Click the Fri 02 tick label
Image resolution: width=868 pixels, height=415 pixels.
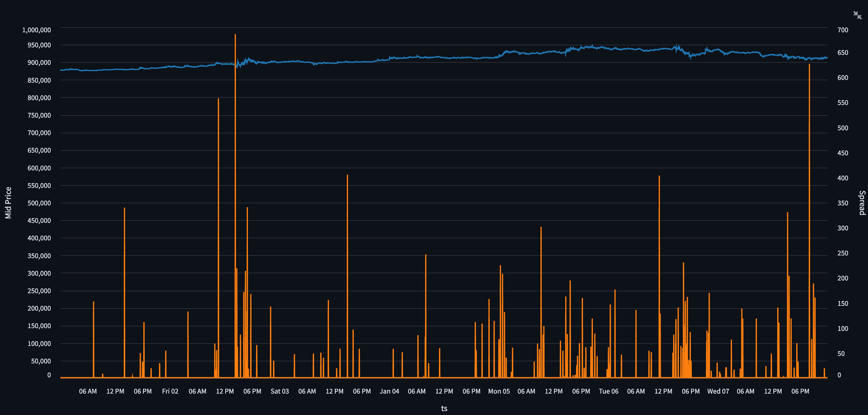tap(170, 391)
